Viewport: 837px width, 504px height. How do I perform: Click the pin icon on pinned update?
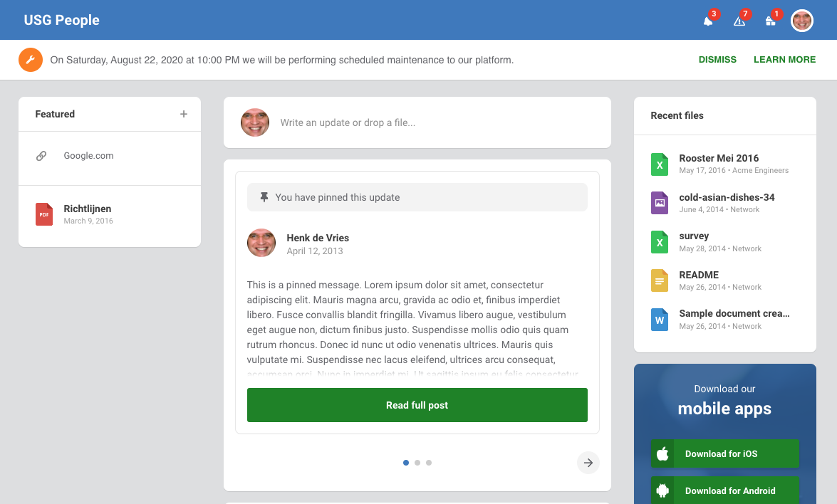pos(264,197)
